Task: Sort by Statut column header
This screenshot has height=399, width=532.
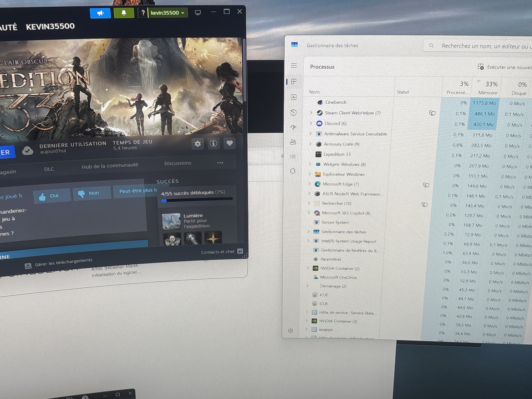Action: [403, 92]
